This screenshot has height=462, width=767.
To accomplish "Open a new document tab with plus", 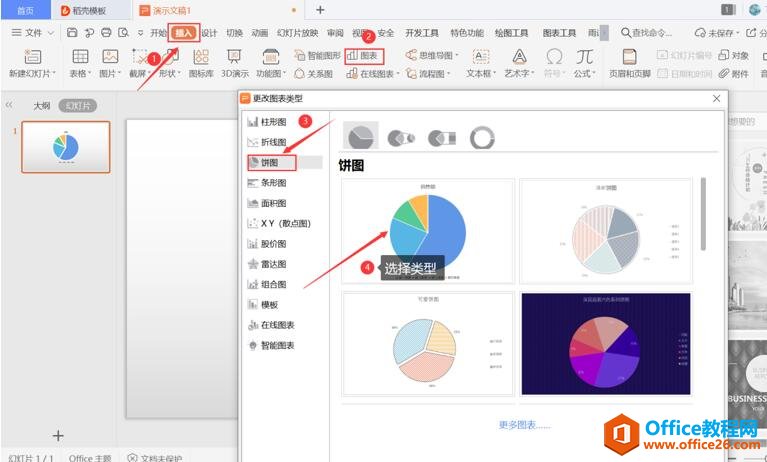I will pyautogui.click(x=320, y=10).
